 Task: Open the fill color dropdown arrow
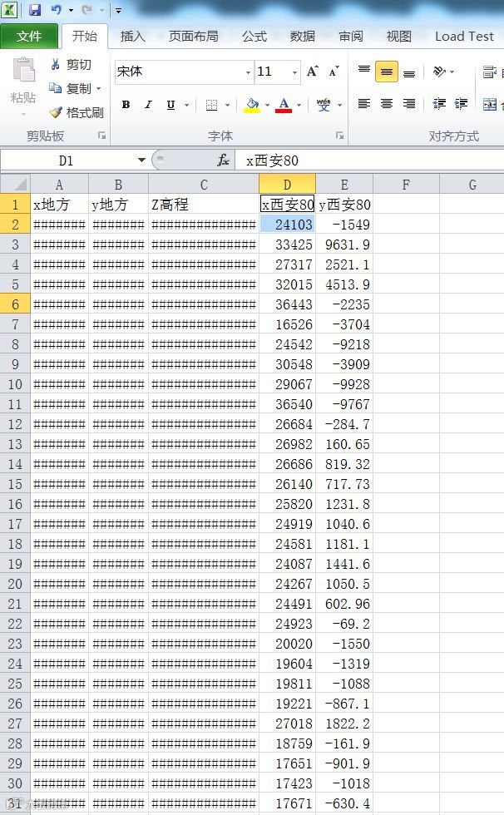tap(267, 105)
